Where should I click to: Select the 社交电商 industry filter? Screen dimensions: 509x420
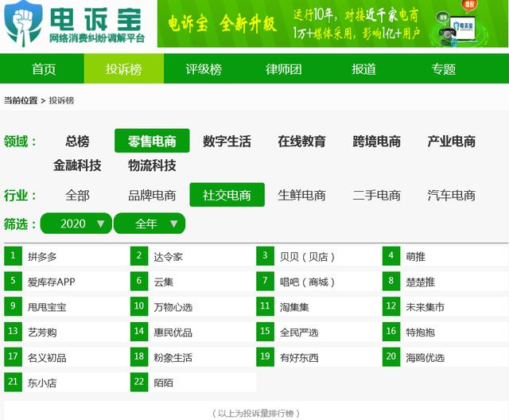click(227, 195)
